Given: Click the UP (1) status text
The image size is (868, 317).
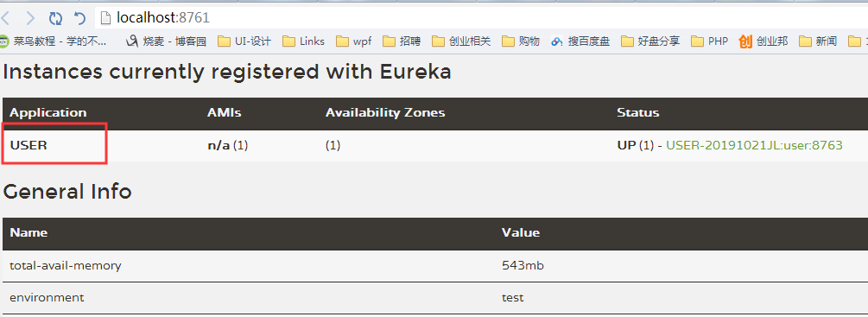Looking at the screenshot, I should click(635, 145).
